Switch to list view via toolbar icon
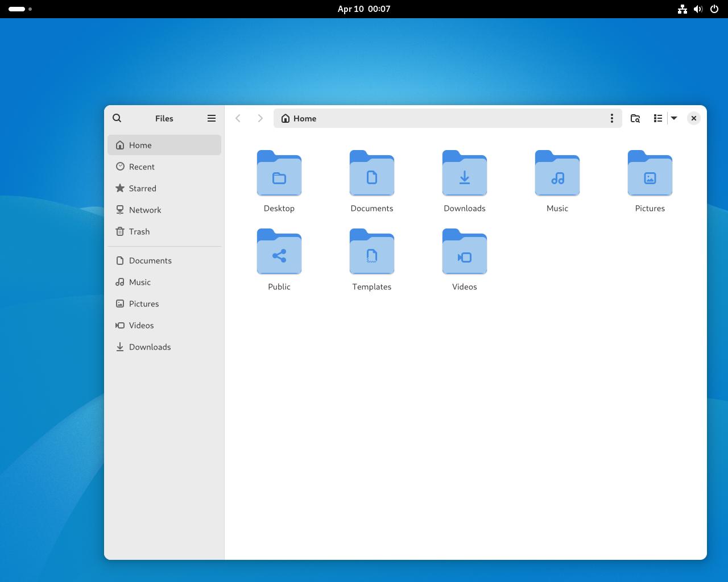 (658, 118)
